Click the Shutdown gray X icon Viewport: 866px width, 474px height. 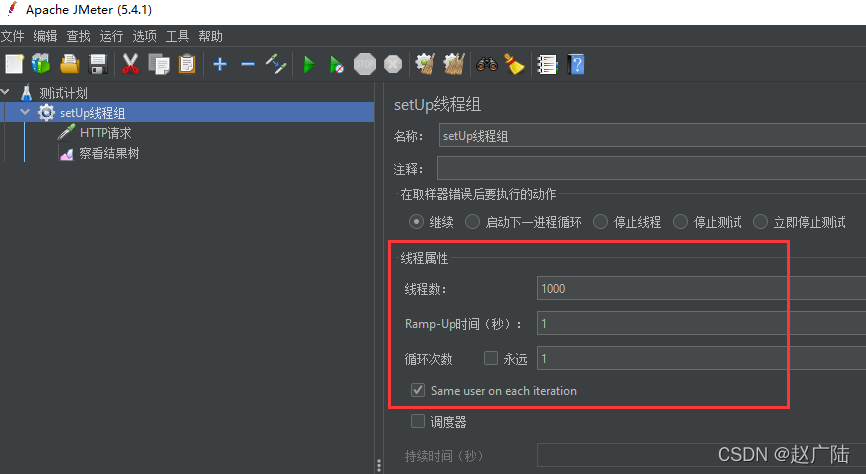393,64
